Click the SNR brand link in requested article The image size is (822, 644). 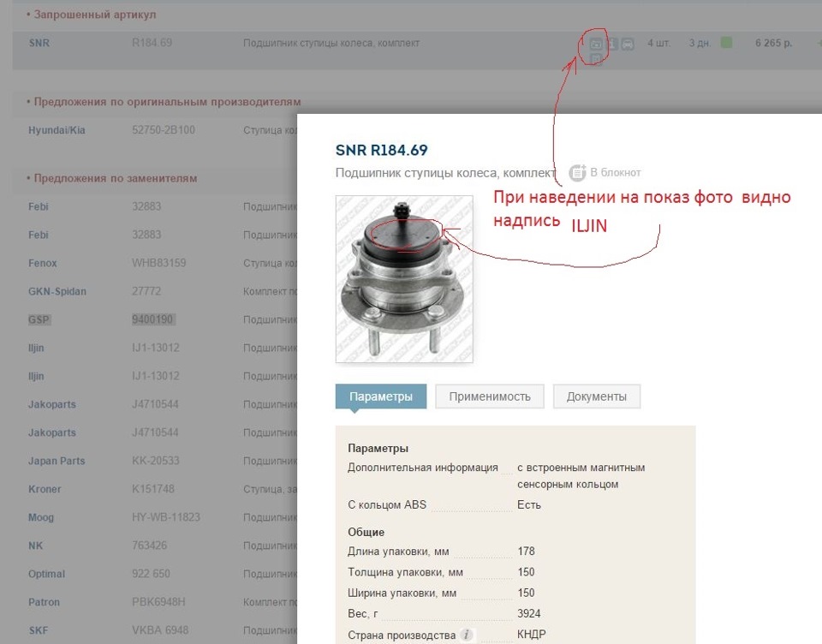coord(39,43)
